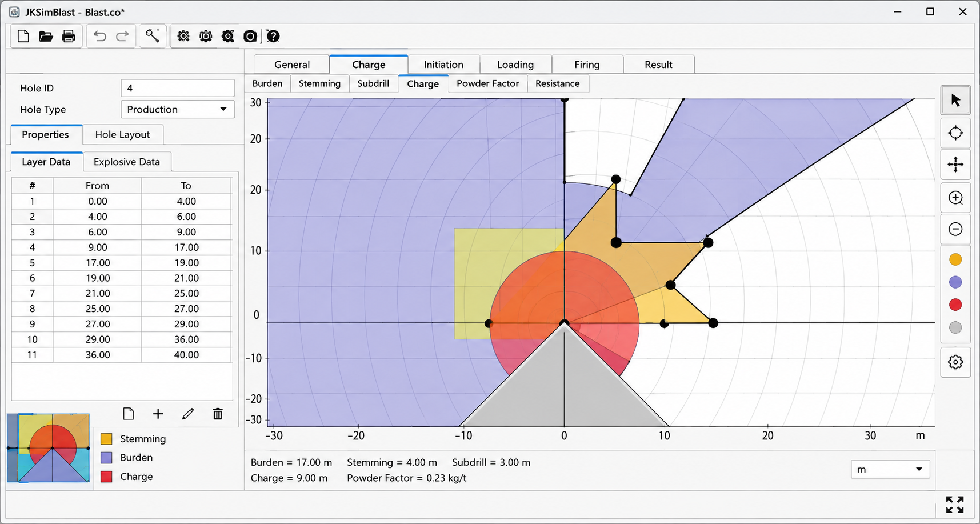Switch to the Initiation tab
This screenshot has width=980, height=524.
point(443,65)
